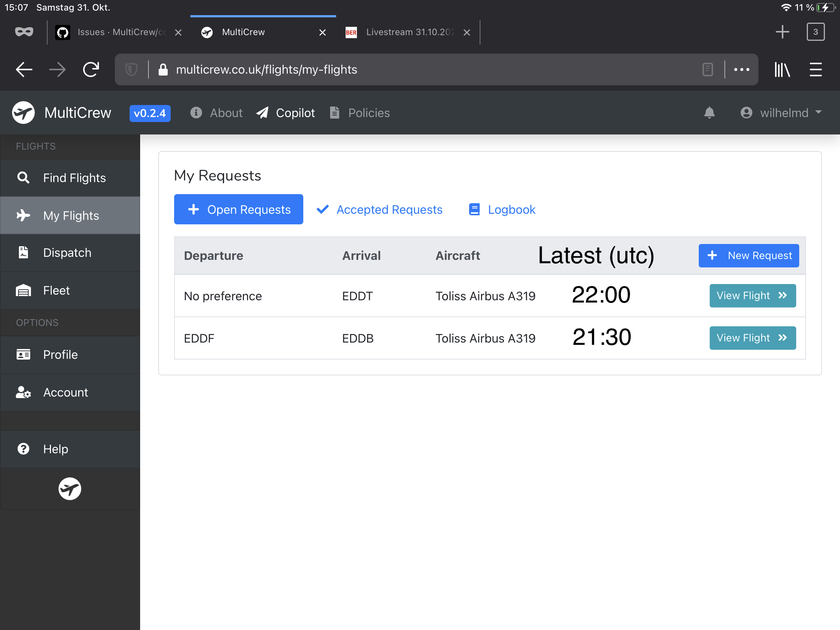Click the MultiCrew logo in header
Screen dimensions: 840x630
click(23, 113)
